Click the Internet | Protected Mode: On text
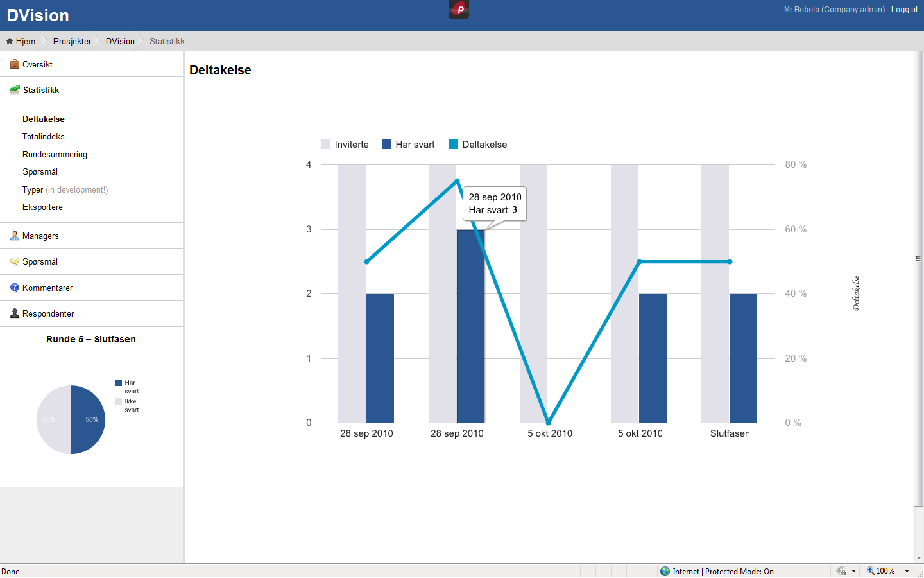This screenshot has width=924, height=578. tap(723, 571)
